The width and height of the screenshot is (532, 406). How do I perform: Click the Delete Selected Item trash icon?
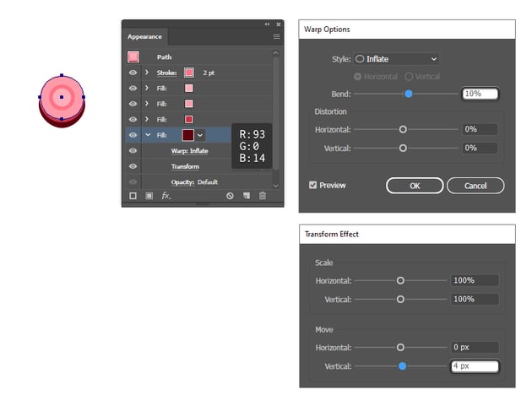point(263,196)
